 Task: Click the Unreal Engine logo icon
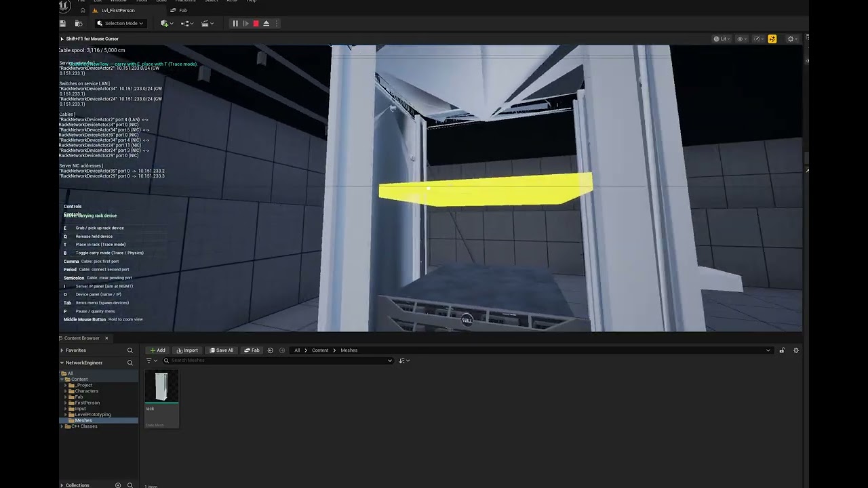click(x=64, y=6)
